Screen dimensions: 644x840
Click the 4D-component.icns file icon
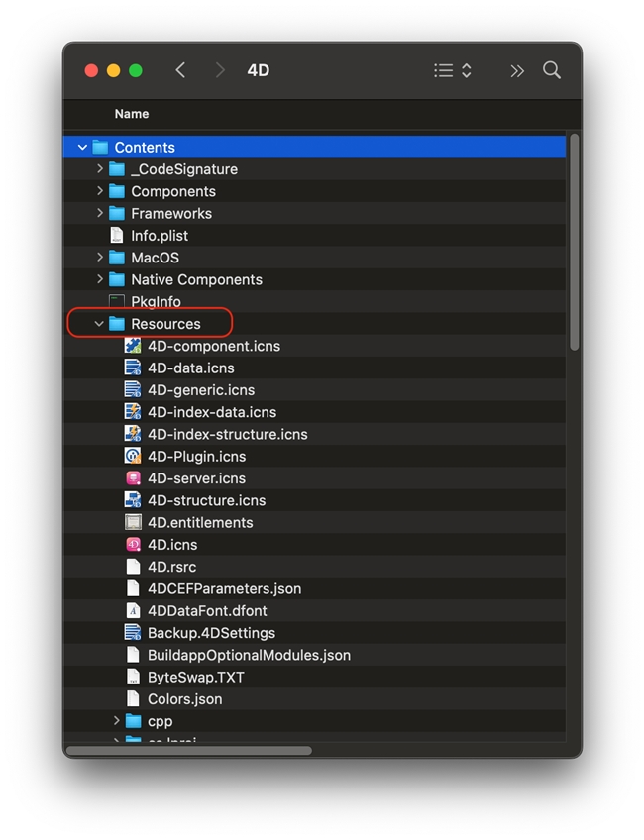(x=133, y=346)
